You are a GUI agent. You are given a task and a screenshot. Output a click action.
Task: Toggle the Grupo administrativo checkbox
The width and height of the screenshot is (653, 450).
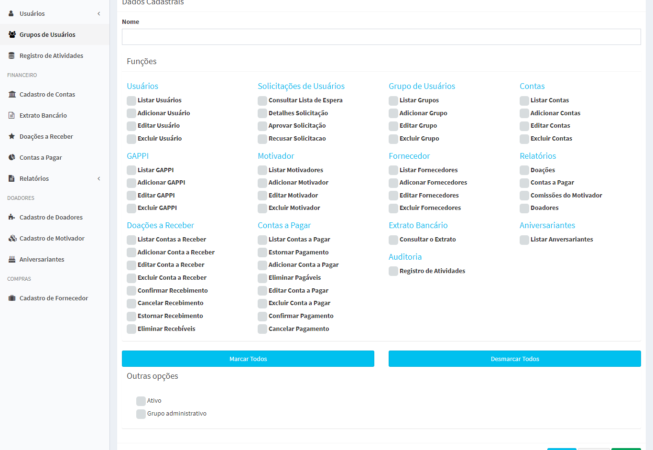(141, 413)
